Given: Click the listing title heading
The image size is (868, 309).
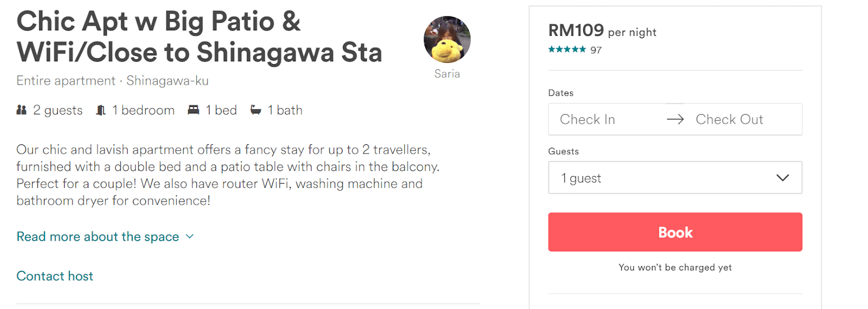Looking at the screenshot, I should (199, 37).
